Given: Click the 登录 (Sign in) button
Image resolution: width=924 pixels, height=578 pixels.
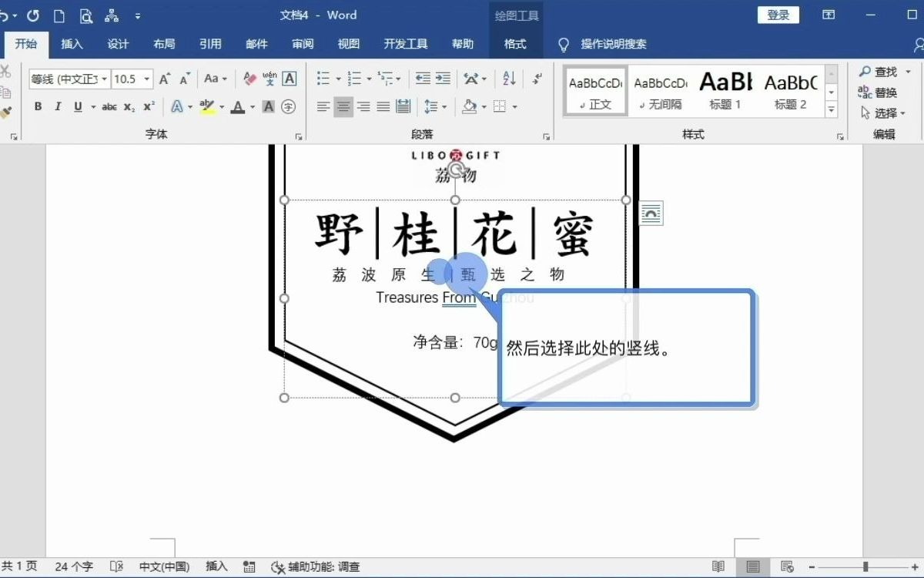Looking at the screenshot, I should click(778, 15).
